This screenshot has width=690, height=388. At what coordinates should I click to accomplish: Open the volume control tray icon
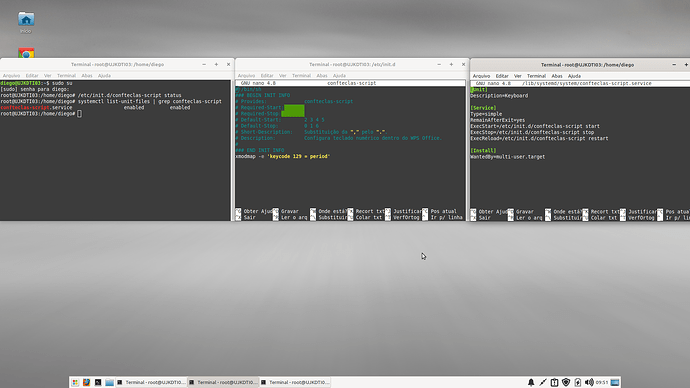[x=589, y=382]
